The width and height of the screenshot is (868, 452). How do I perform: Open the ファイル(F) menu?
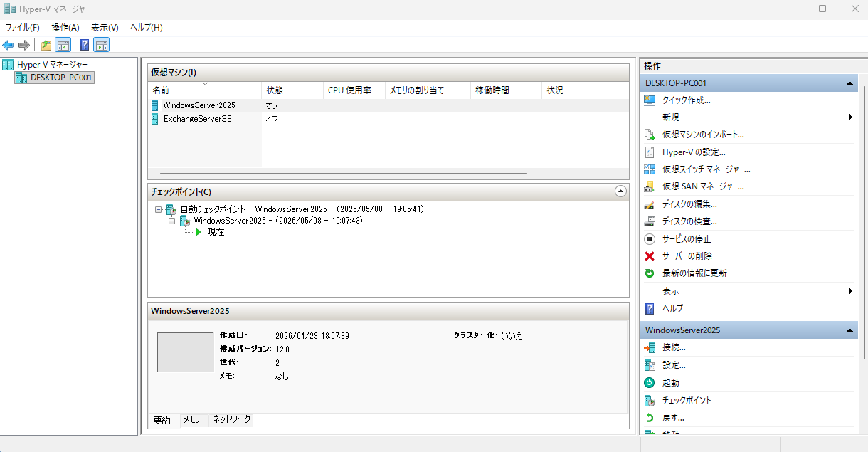[23, 27]
